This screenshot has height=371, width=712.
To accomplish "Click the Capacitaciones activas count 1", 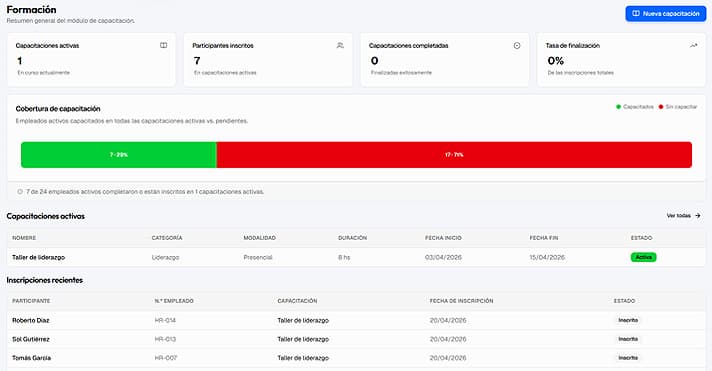I will (20, 60).
